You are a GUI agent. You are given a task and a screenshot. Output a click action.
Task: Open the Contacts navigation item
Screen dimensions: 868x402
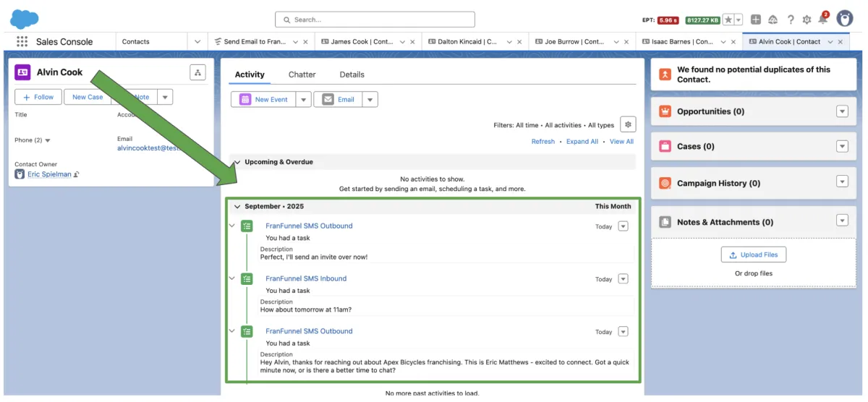coord(136,42)
